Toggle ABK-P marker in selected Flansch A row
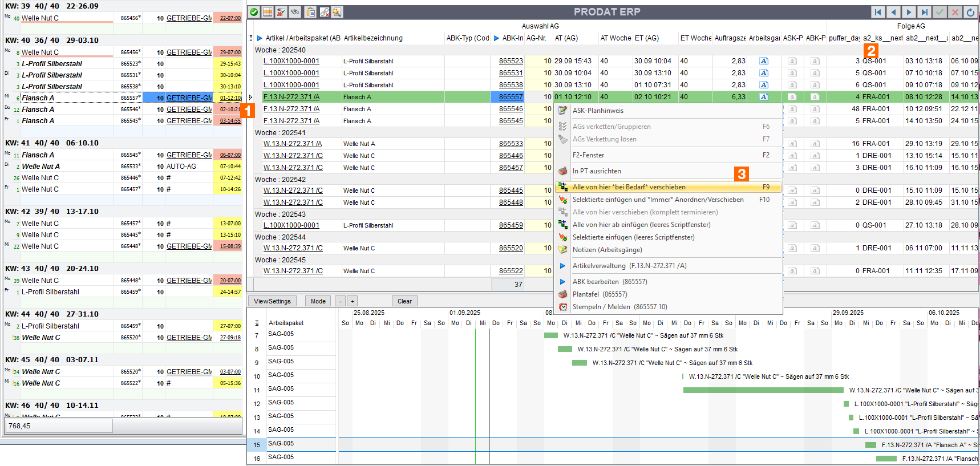This screenshot has width=980, height=466. coord(815,97)
